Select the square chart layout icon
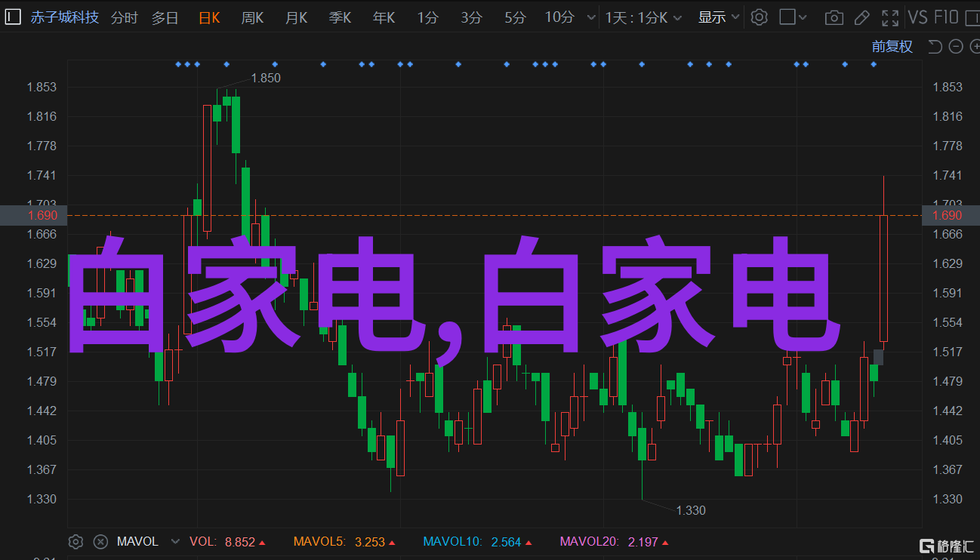Screen dimensions: 980x560 787,17
